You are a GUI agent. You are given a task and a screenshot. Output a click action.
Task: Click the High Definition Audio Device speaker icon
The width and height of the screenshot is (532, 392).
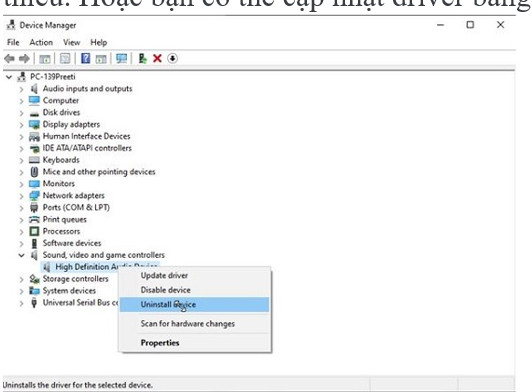pyautogui.click(x=47, y=267)
